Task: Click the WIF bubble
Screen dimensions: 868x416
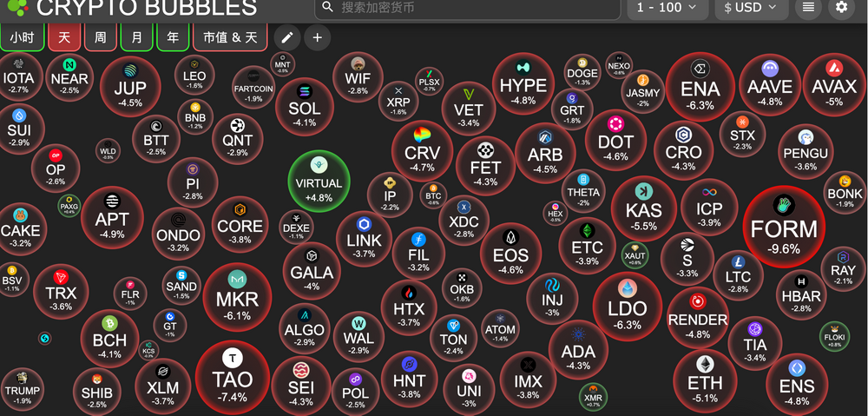Action: click(358, 76)
